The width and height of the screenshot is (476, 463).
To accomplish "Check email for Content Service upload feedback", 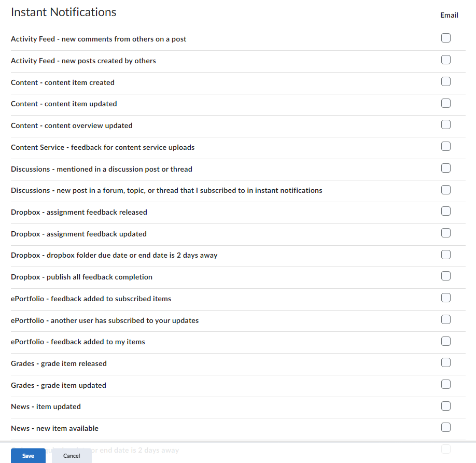I will (x=445, y=146).
